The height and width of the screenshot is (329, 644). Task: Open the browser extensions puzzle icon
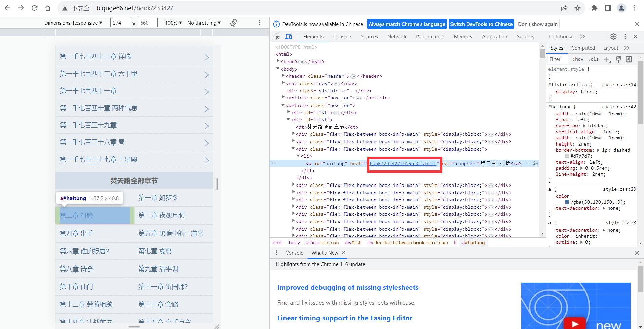pos(594,8)
